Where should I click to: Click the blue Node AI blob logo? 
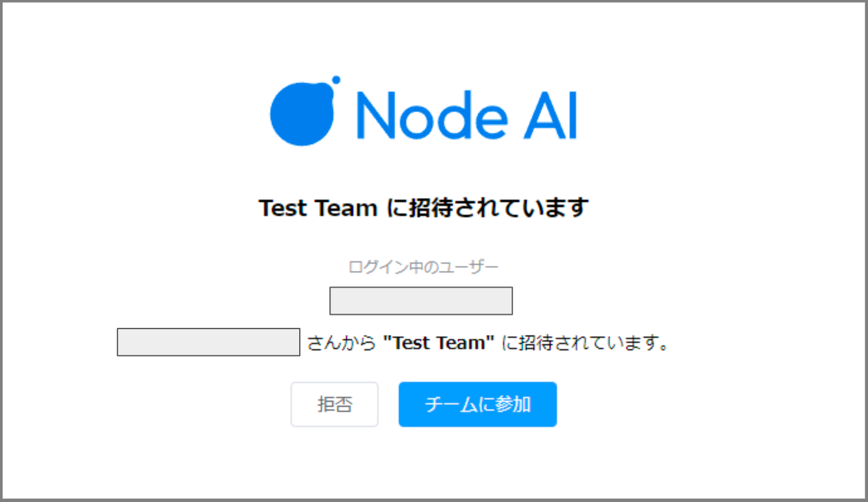click(302, 114)
